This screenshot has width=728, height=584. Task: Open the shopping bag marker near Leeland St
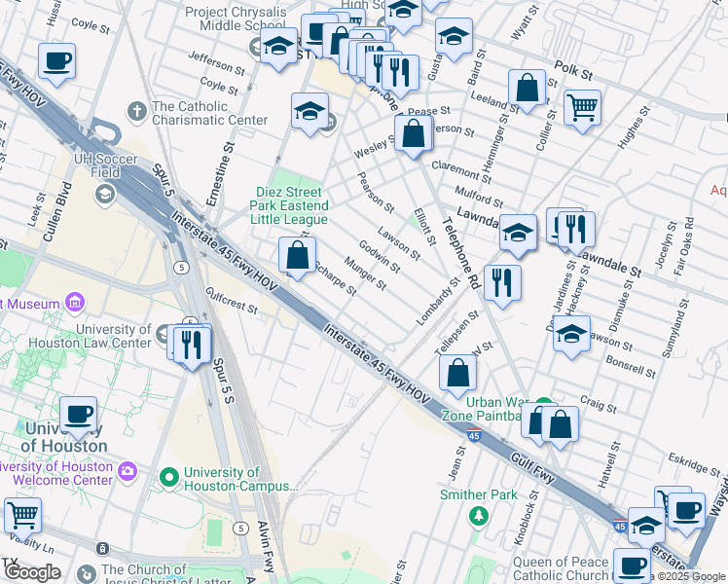(527, 91)
